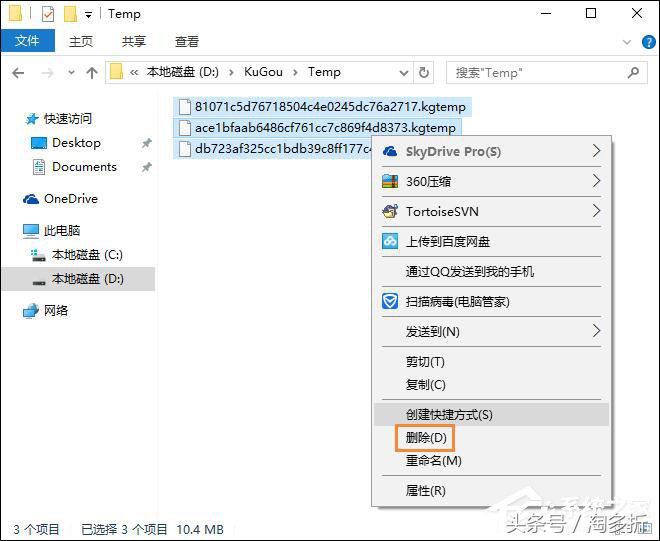The height and width of the screenshot is (541, 660).
Task: Open the quick access toolbar customize dropdown
Action: point(88,16)
